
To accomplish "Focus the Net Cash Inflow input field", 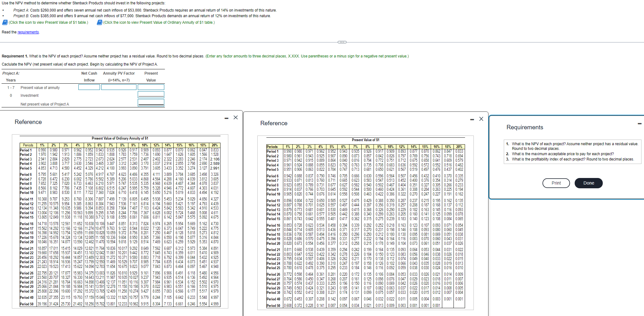I will pos(89,87).
